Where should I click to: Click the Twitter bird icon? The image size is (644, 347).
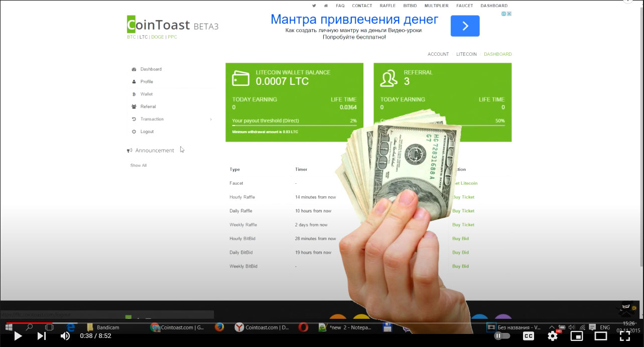(x=314, y=6)
